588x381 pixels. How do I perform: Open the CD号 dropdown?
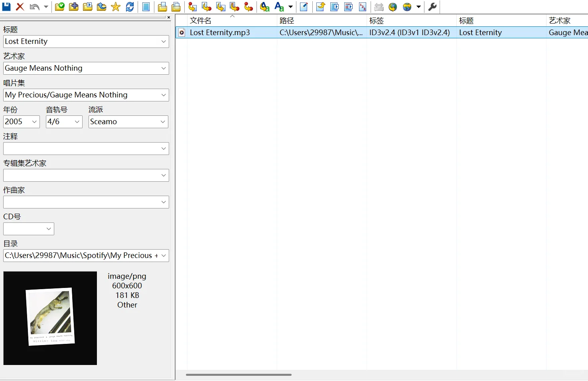coord(29,229)
